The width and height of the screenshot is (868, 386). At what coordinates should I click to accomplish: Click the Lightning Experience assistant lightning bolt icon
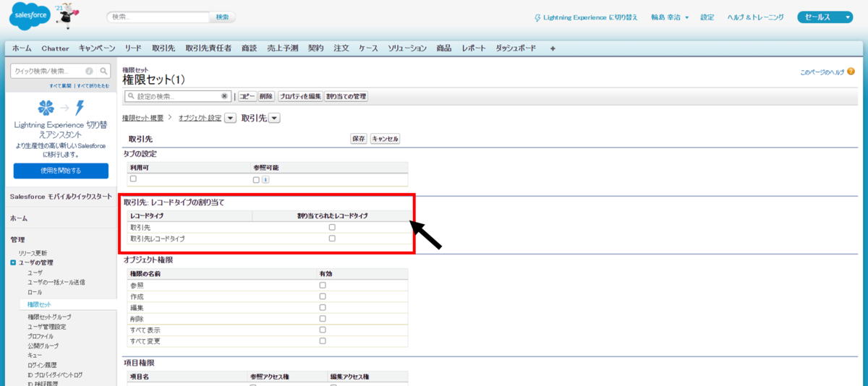pyautogui.click(x=80, y=108)
